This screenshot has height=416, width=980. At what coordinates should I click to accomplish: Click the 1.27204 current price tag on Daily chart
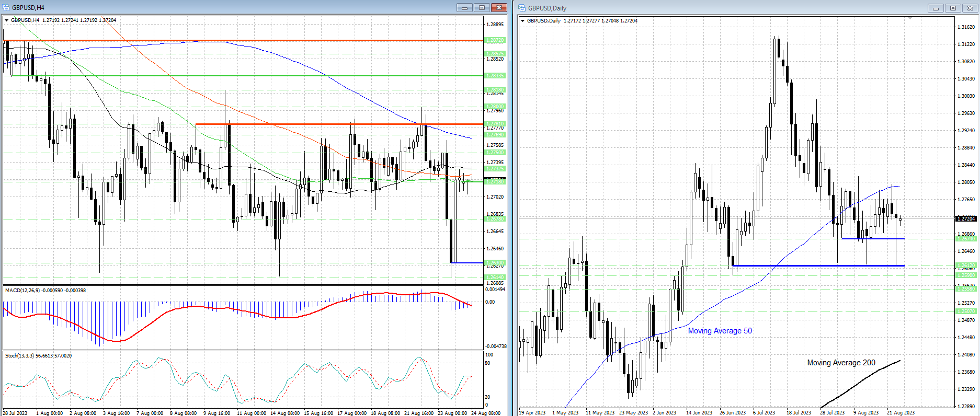coord(965,218)
